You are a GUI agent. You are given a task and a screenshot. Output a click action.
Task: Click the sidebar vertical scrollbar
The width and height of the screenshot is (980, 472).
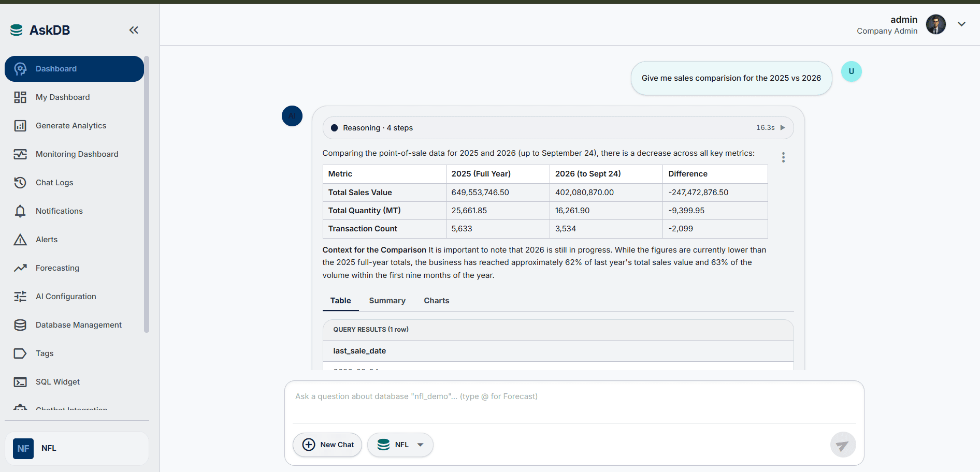pyautogui.click(x=147, y=194)
